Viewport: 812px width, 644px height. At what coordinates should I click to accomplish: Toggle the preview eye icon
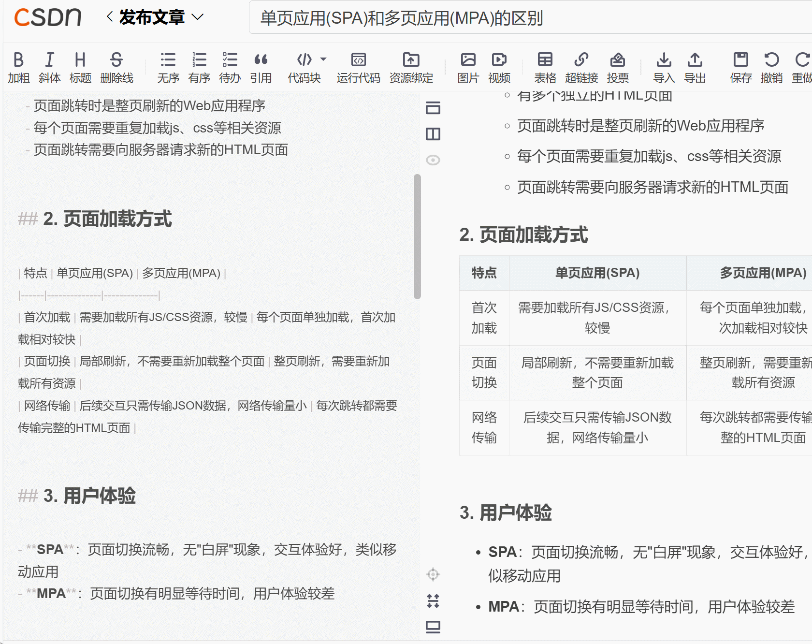(433, 160)
